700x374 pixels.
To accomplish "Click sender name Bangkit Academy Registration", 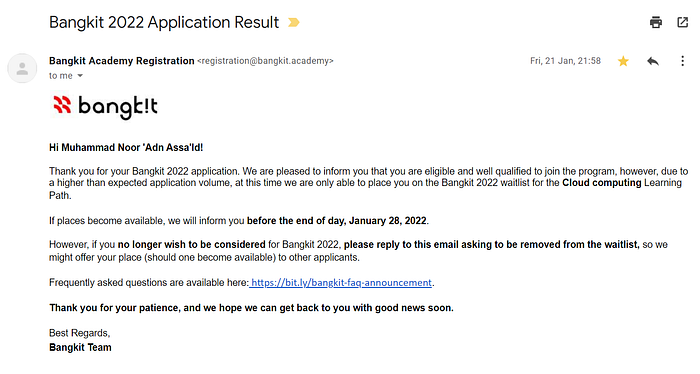I will click(x=121, y=61).
